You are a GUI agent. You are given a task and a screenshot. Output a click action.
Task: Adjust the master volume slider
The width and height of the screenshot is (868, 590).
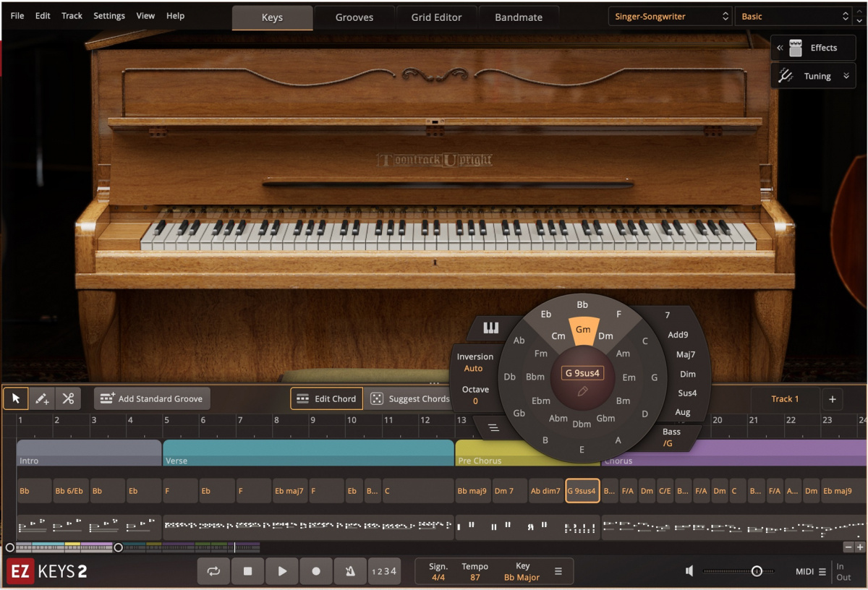(757, 570)
